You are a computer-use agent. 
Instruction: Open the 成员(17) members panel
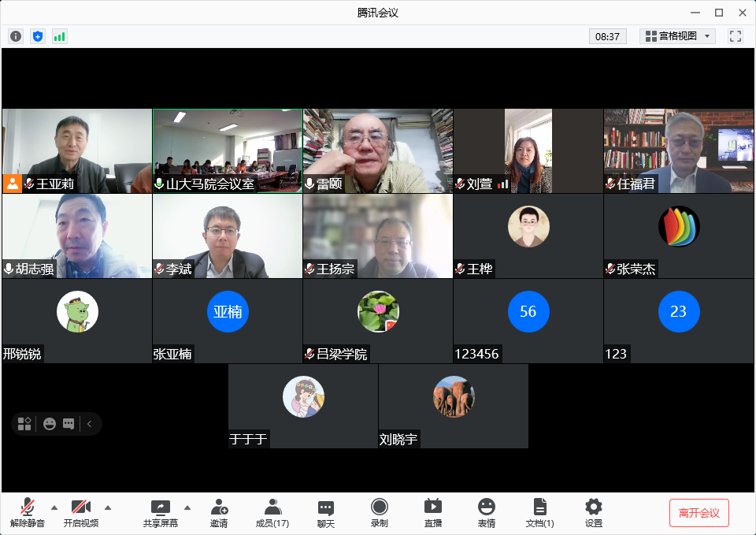[x=272, y=512]
